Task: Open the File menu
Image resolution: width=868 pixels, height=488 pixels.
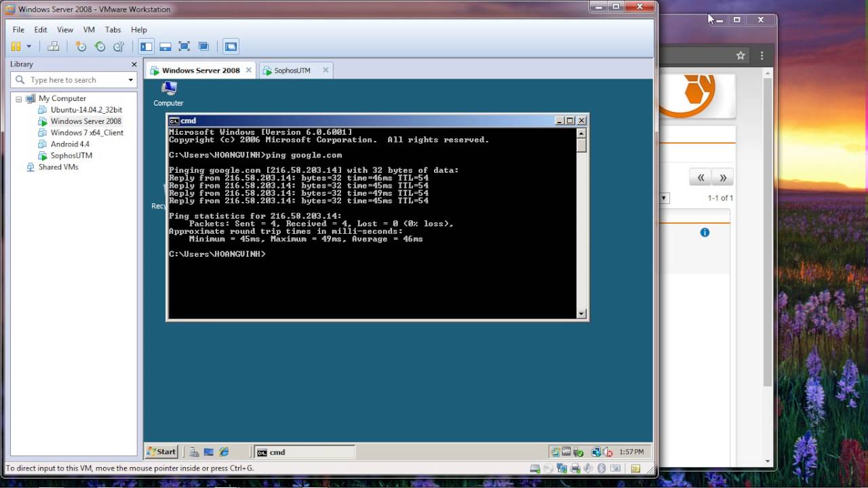Action: pyautogui.click(x=18, y=30)
